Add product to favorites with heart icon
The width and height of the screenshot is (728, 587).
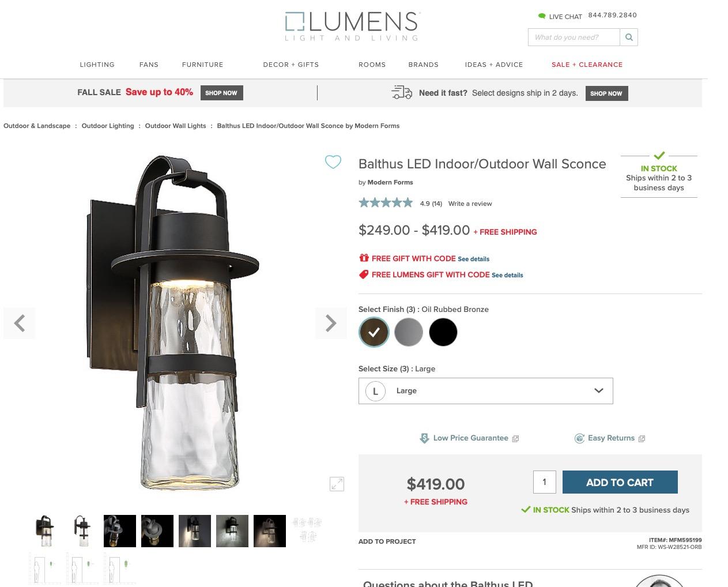pos(333,162)
